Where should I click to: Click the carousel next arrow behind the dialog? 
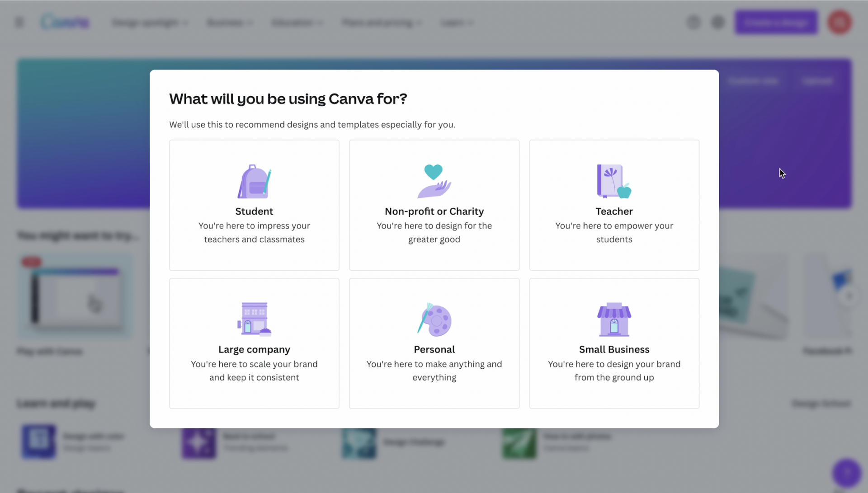click(x=849, y=296)
